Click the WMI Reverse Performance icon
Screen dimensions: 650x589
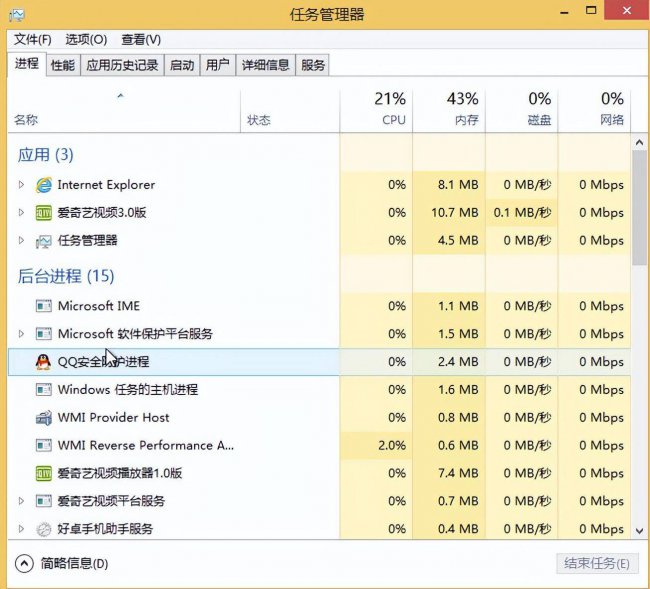point(44,445)
